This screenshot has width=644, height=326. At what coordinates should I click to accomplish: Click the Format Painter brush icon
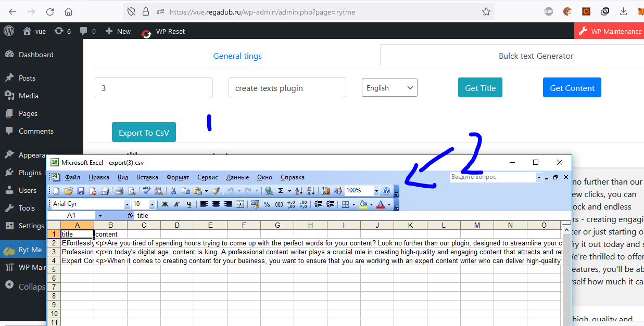(x=216, y=191)
